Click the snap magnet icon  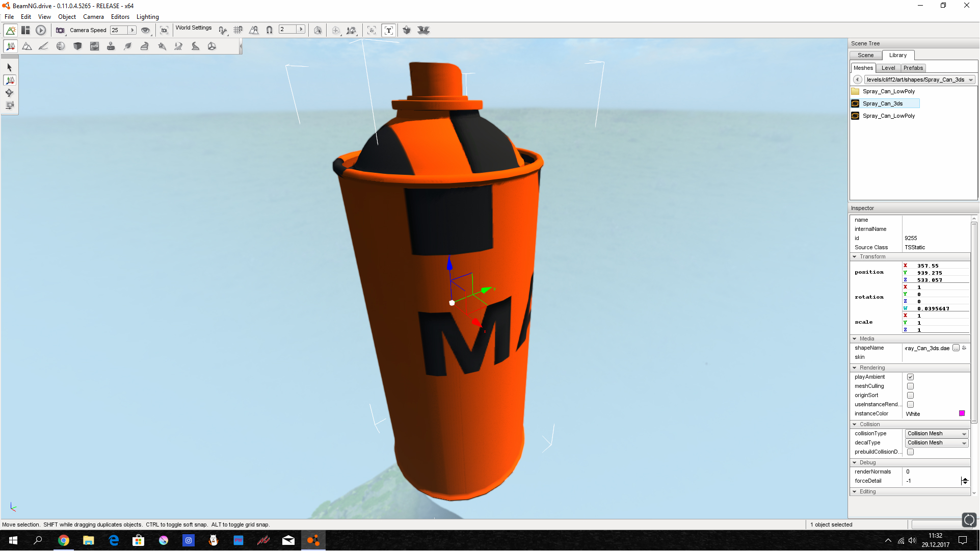coord(269,31)
